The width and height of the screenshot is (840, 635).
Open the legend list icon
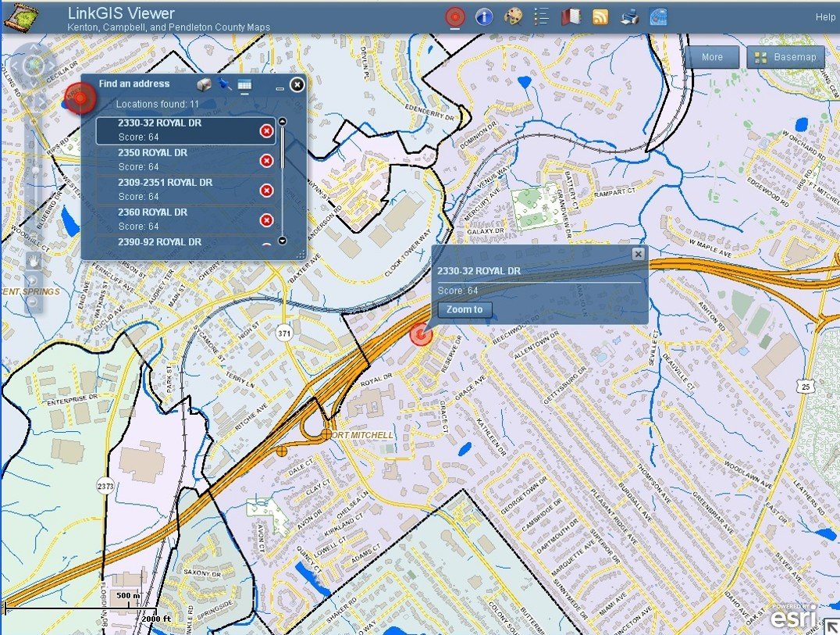[542, 16]
